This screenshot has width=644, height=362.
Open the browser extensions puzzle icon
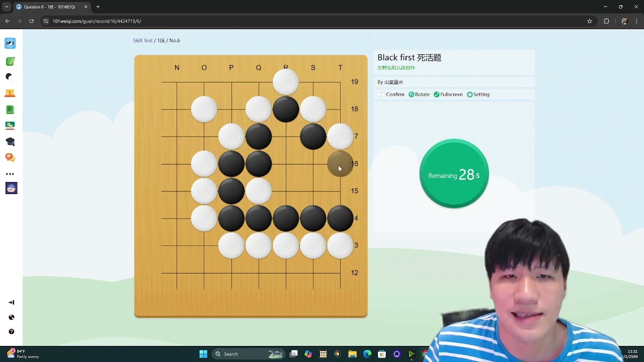606,21
